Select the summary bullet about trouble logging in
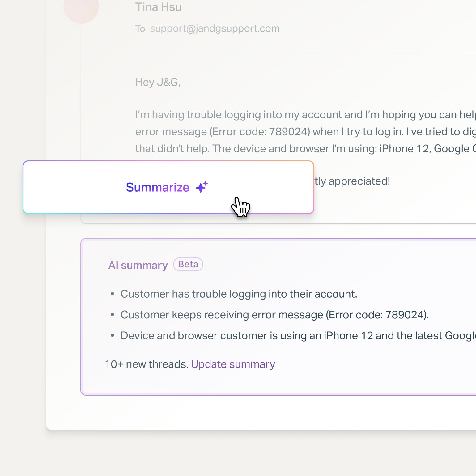 pos(239,294)
